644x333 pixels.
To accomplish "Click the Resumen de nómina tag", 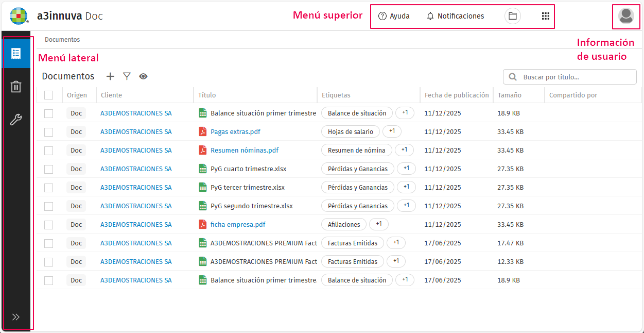I will [x=357, y=150].
